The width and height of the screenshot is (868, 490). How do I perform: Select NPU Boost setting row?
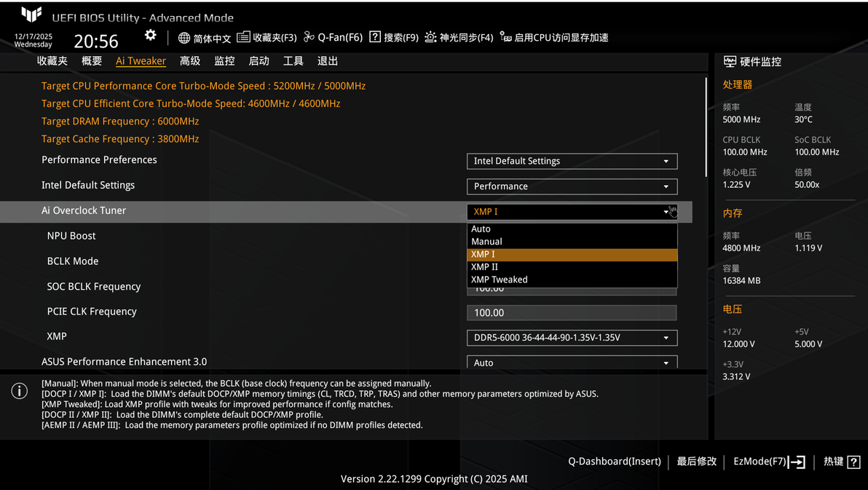coord(71,236)
